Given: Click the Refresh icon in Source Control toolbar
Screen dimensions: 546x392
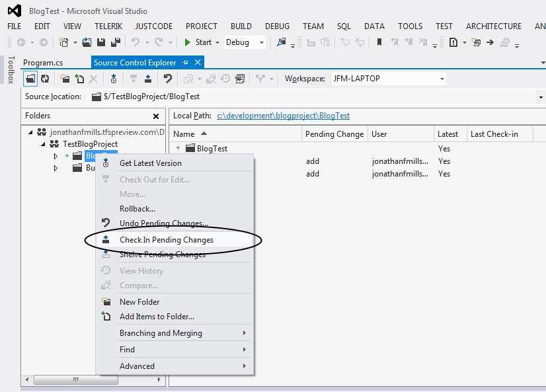Looking at the screenshot, I should (x=45, y=79).
